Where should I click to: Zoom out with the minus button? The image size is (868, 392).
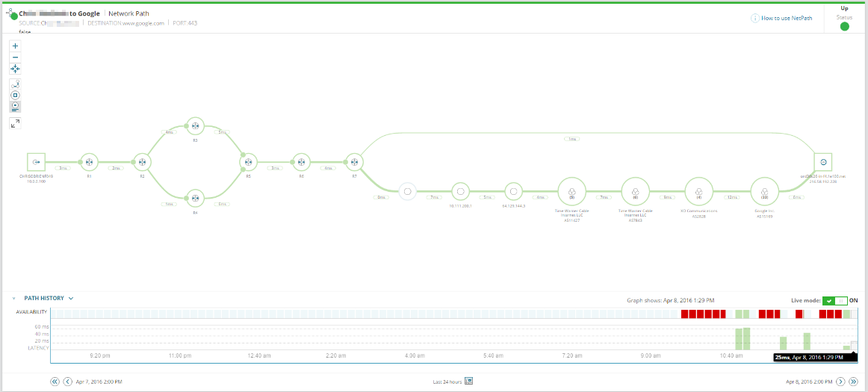point(15,57)
